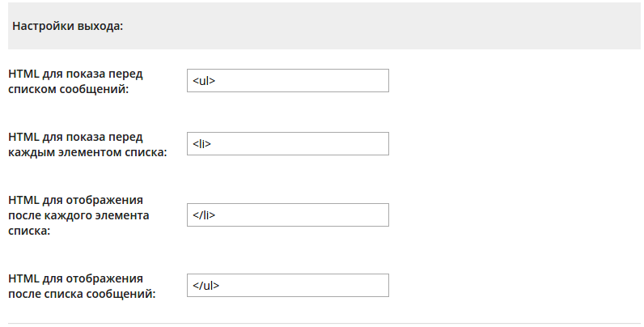Viewport: 644px width, 327px height.
Task: Place the cursor on the <ul> text
Action: (x=204, y=81)
